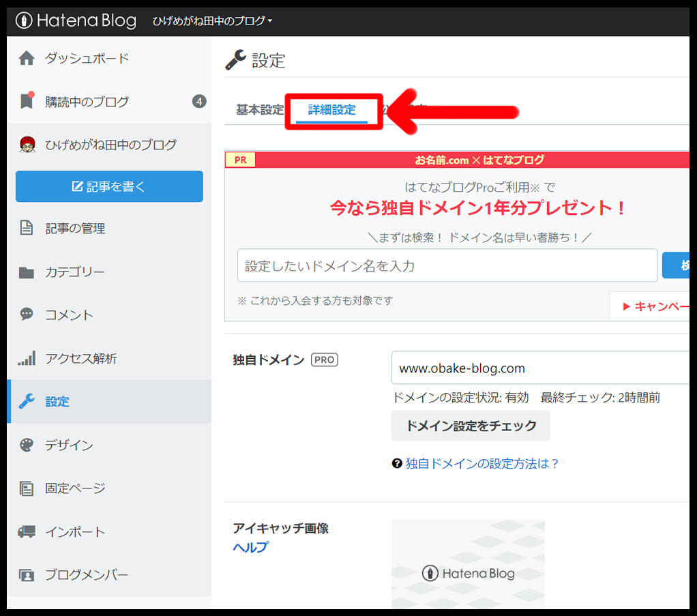
Task: Click the 設定 wrench icon in sidebar
Action: click(27, 401)
